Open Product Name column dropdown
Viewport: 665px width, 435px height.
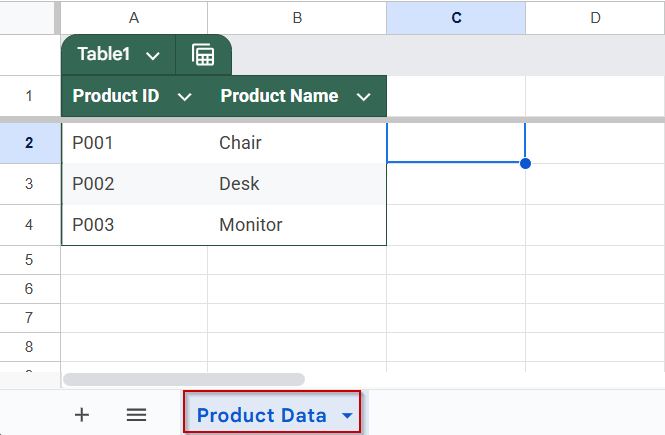(x=363, y=97)
